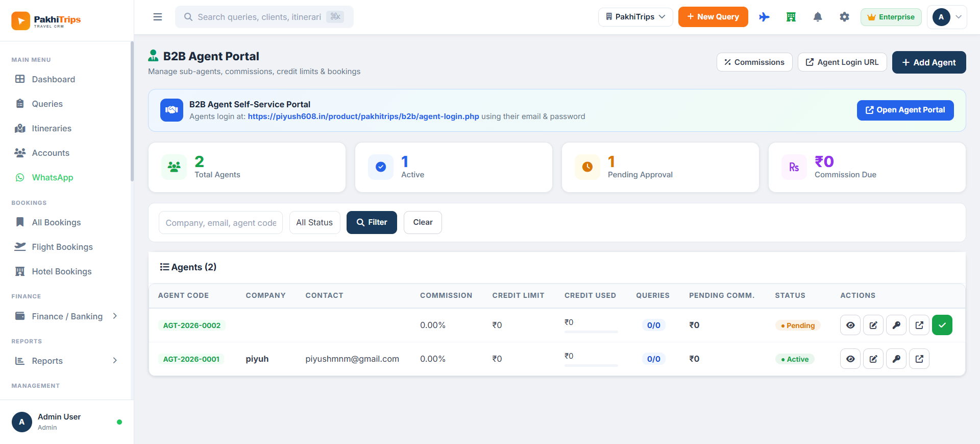Open the user avatar account dropdown
Screen dimensions: 980x444
click(x=947, y=17)
